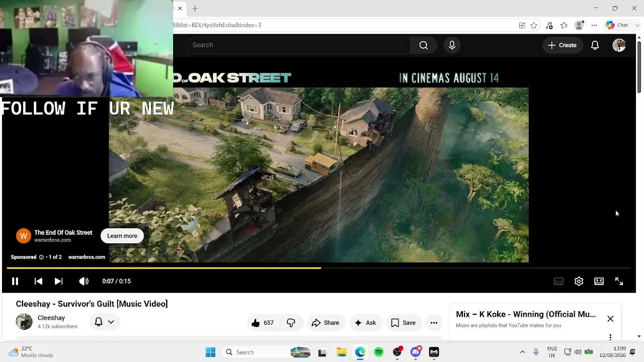Skip to the previous video
The height and width of the screenshot is (362, 644).
tap(38, 282)
